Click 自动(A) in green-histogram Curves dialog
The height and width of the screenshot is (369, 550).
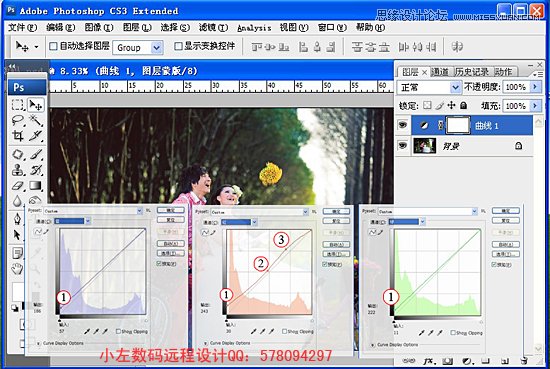(505, 244)
